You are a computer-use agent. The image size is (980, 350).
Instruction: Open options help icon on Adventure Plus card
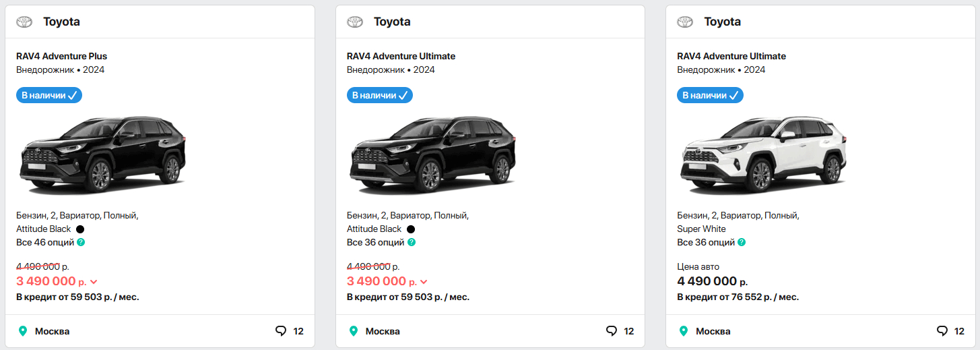coord(81,242)
